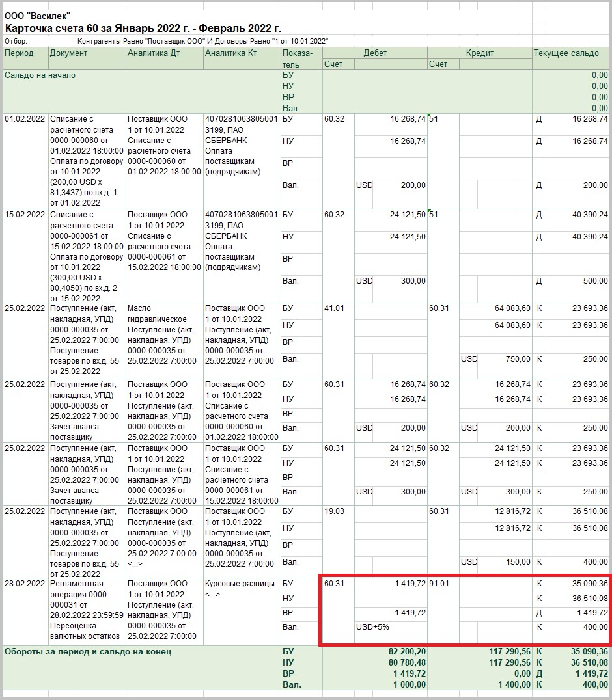Click the "Отбор:" label

pyautogui.click(x=16, y=41)
